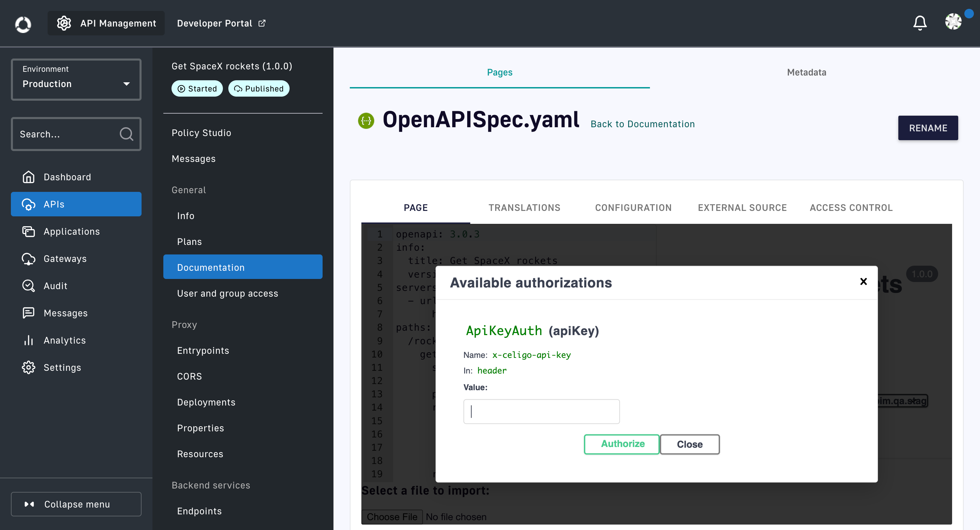The image size is (980, 530).
Task: Select the PAGE tab
Action: pyautogui.click(x=415, y=208)
